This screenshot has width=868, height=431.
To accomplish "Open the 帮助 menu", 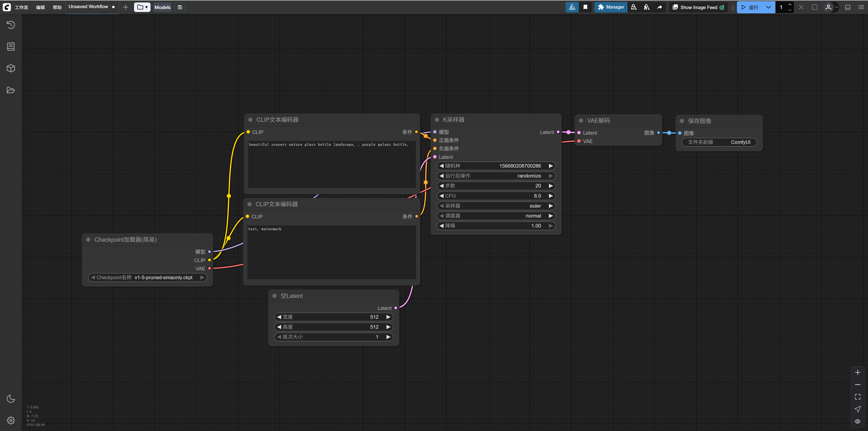I will click(57, 7).
